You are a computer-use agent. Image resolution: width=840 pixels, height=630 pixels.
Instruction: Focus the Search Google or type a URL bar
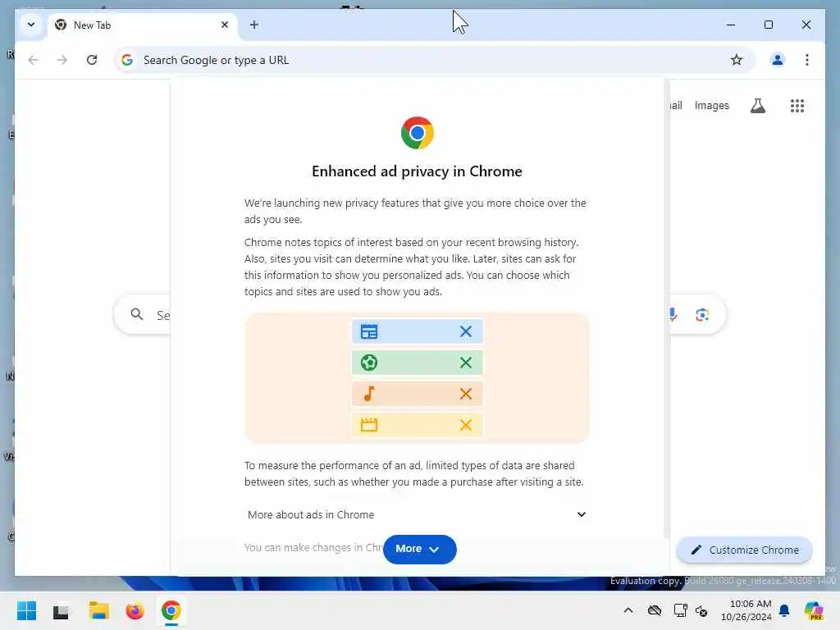(x=434, y=60)
